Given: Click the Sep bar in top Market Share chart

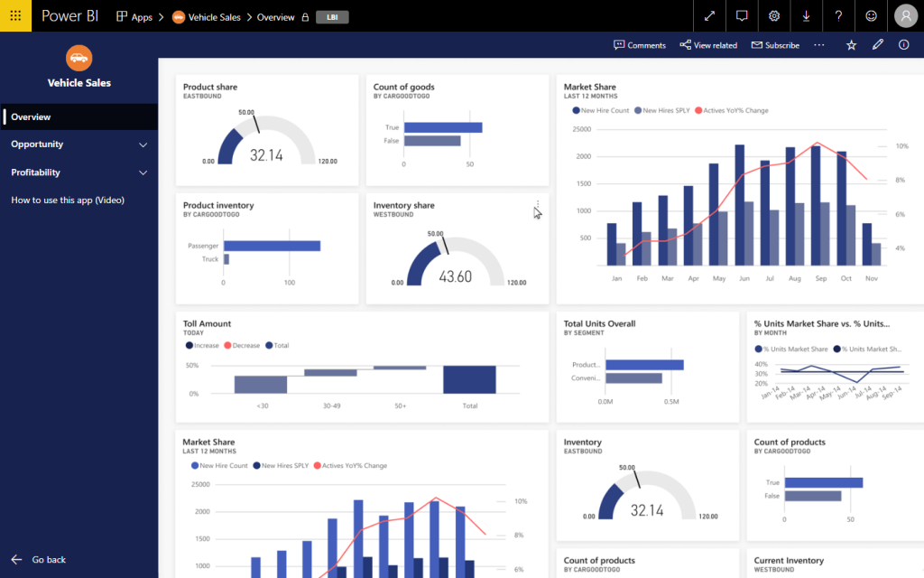Looking at the screenshot, I should [816, 205].
